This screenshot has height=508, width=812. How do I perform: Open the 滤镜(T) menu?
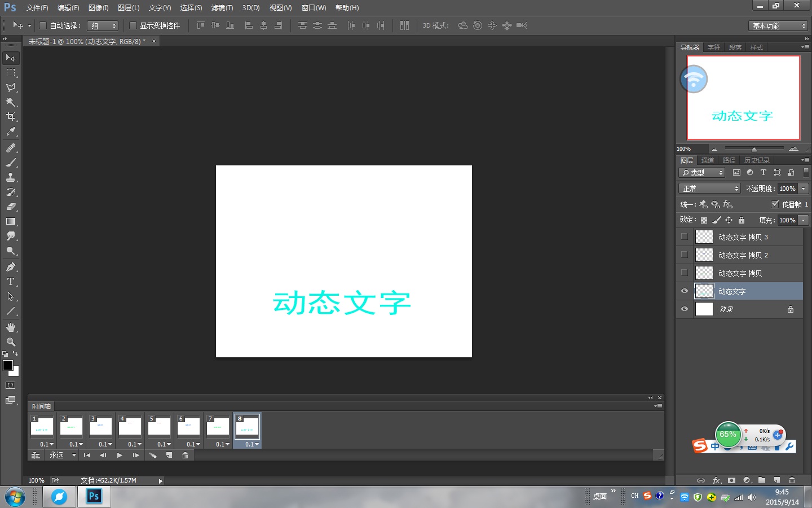222,8
